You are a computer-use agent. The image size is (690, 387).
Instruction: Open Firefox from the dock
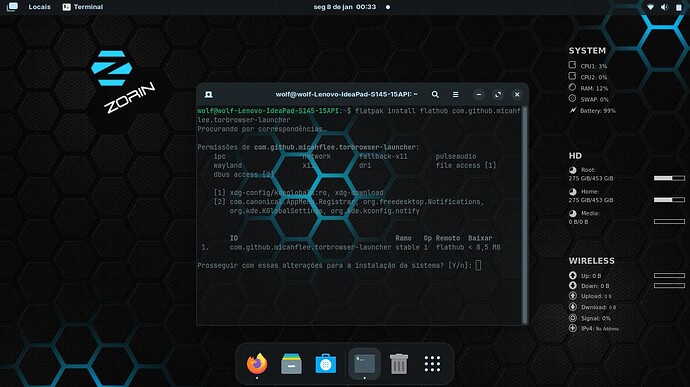[x=257, y=364]
